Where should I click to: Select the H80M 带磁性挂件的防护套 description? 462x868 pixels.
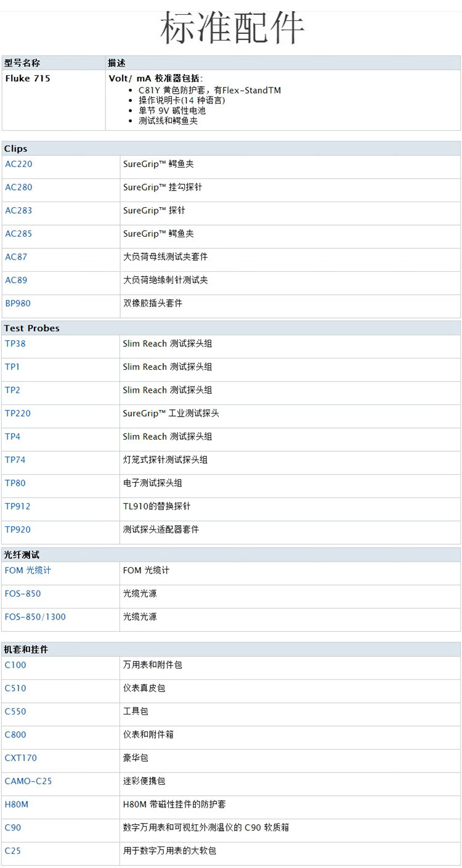[x=174, y=805]
